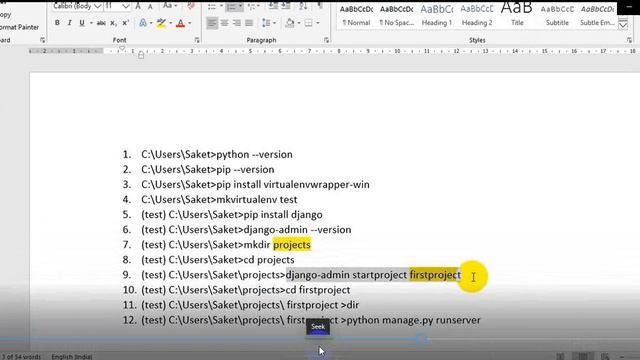Align text right
This screenshot has width=640, height=360.
(236, 23)
